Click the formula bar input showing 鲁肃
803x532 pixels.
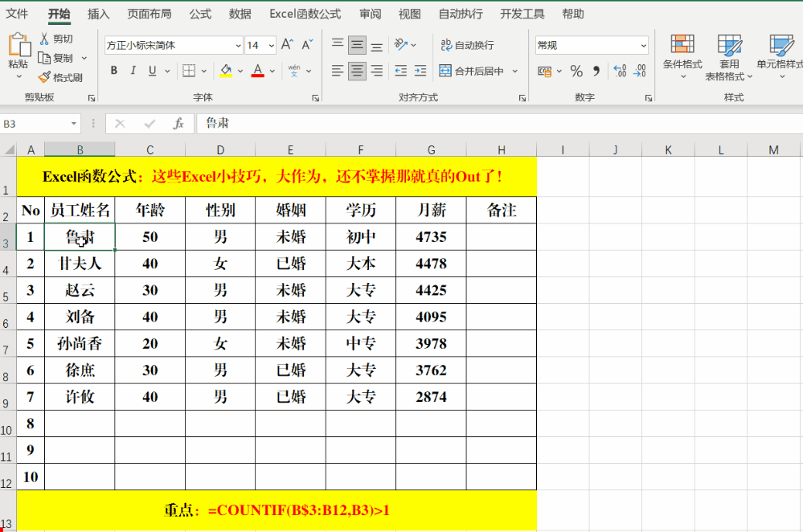pyautogui.click(x=499, y=124)
